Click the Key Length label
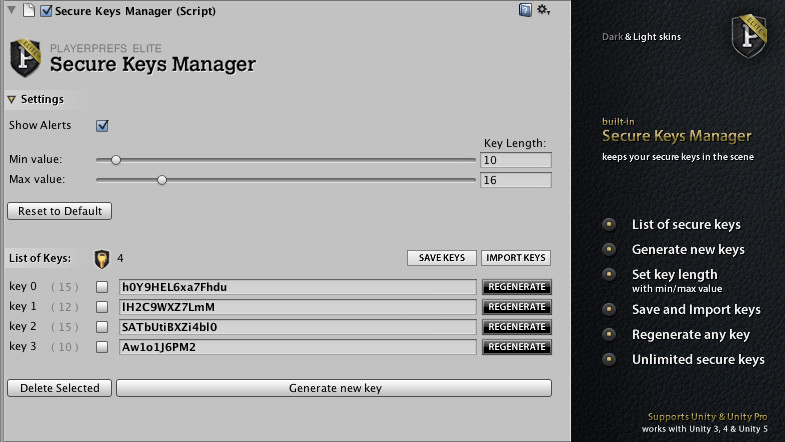Image resolution: width=785 pixels, height=442 pixels. 515,143
